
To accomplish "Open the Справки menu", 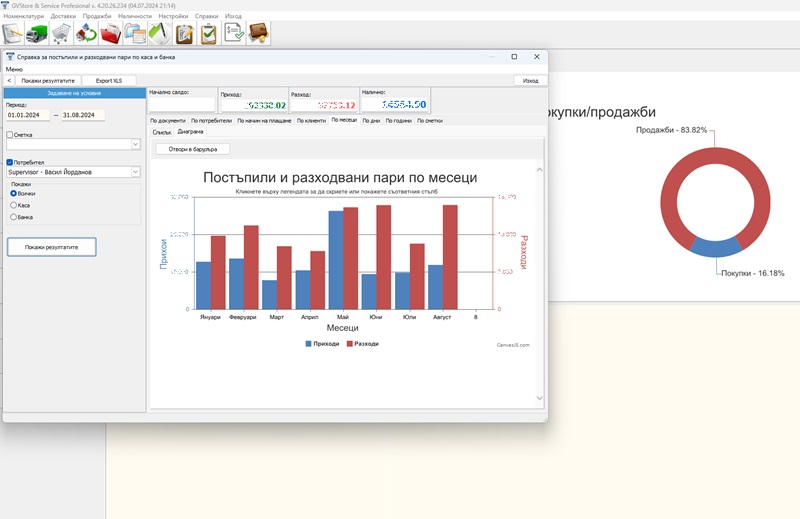I will click(207, 16).
